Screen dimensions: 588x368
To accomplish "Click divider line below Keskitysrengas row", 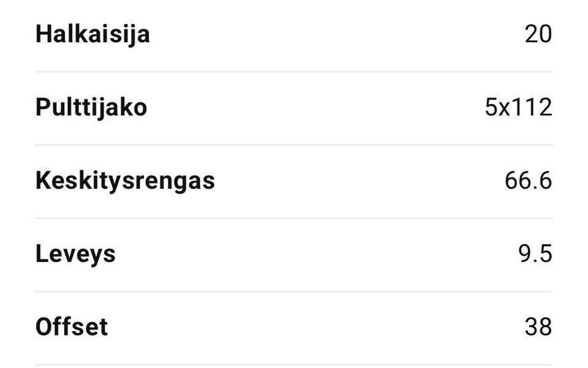I will tap(294, 218).
